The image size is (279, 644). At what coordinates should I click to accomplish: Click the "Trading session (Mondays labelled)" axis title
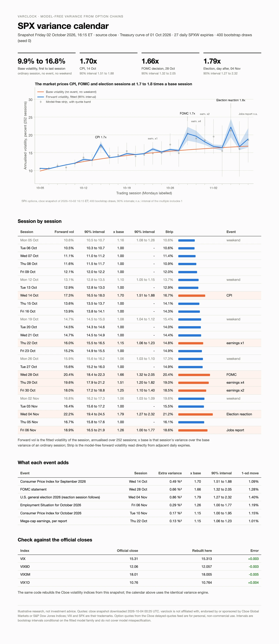coord(144,193)
